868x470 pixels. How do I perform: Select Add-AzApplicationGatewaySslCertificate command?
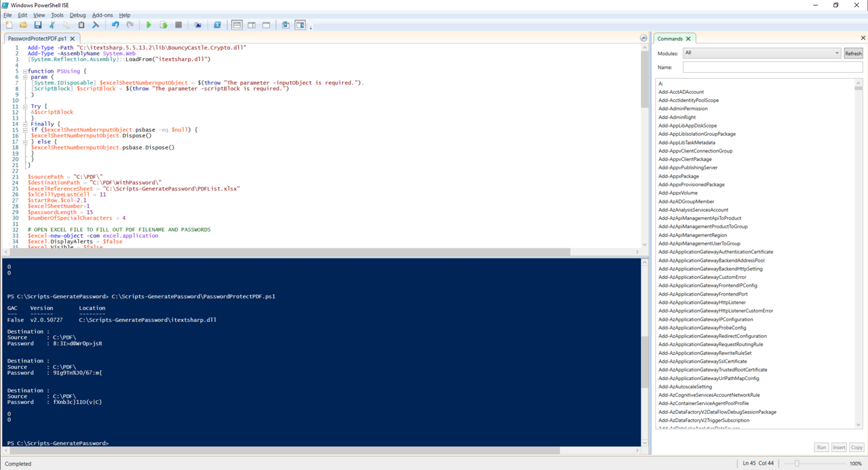click(x=702, y=362)
